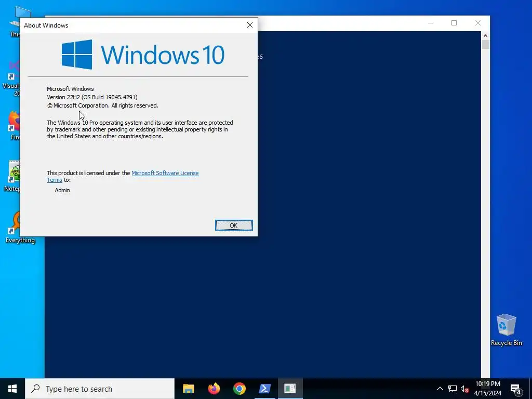
Task: Click the 'Version 22H2 (OS Build 19045.4291)' text
Action: (92, 97)
